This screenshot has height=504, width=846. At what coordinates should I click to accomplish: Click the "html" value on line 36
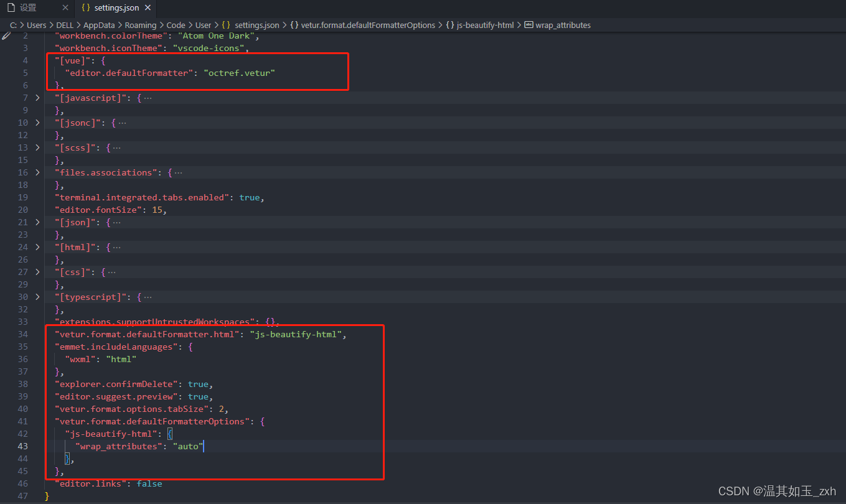pos(121,359)
